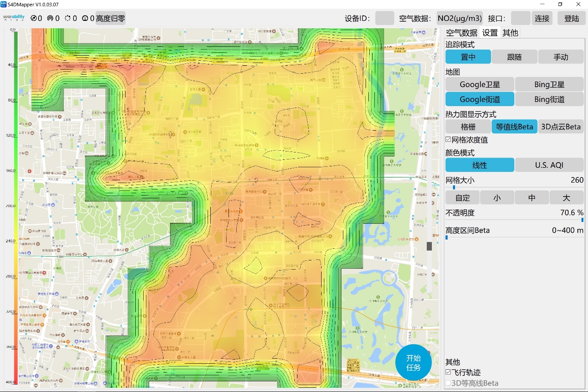Viewport: 588px width, 392px height.
Task: Click the signal strength icon
Action: (50, 19)
